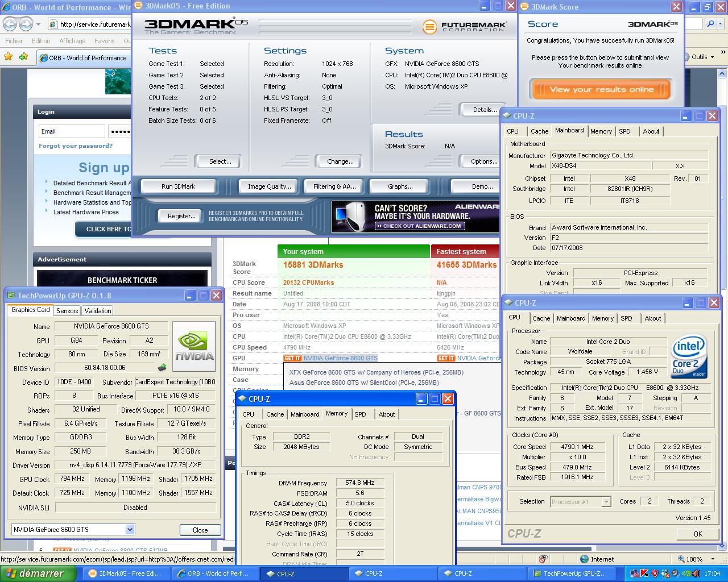Open Memory tab in CPU-Z Mainboard window
The width and height of the screenshot is (728, 582).
point(601,131)
